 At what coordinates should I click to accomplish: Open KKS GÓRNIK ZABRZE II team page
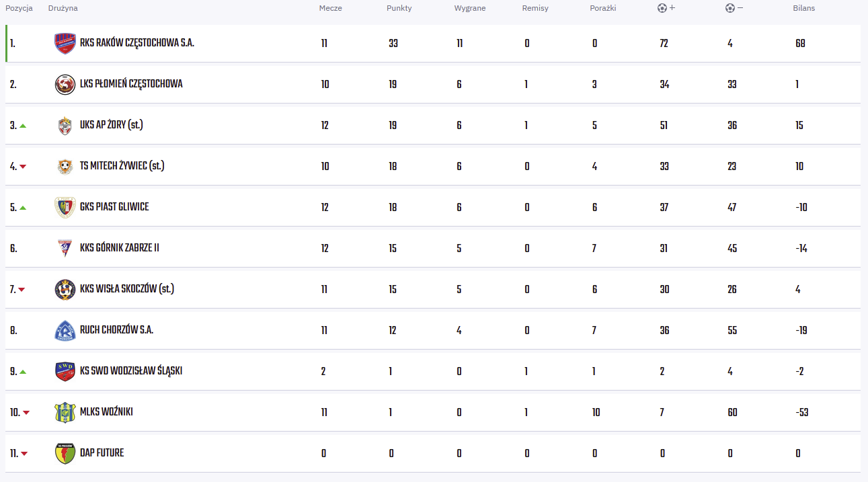pos(119,248)
